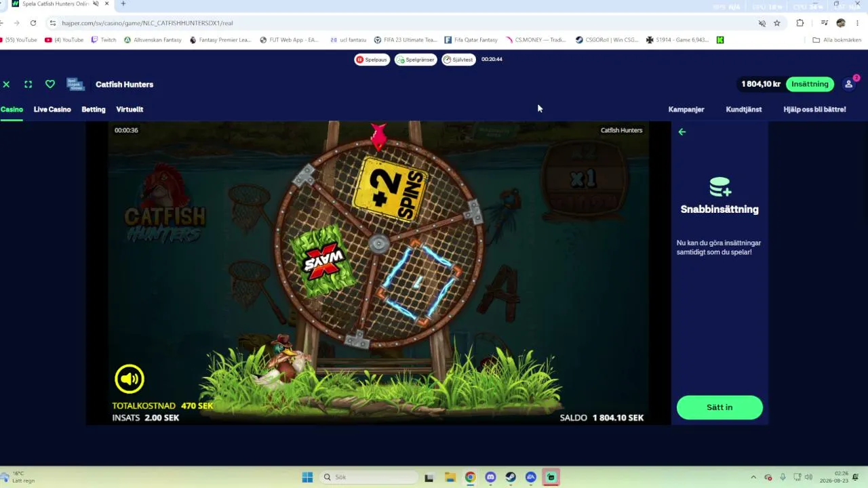Open CS.MONEY bookmark
The image size is (868, 488).
(x=535, y=40)
